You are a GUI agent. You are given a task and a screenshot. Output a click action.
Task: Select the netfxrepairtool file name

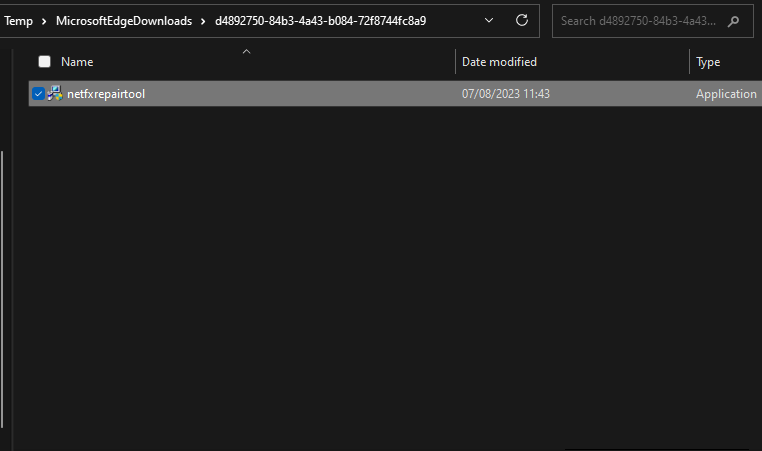click(106, 94)
